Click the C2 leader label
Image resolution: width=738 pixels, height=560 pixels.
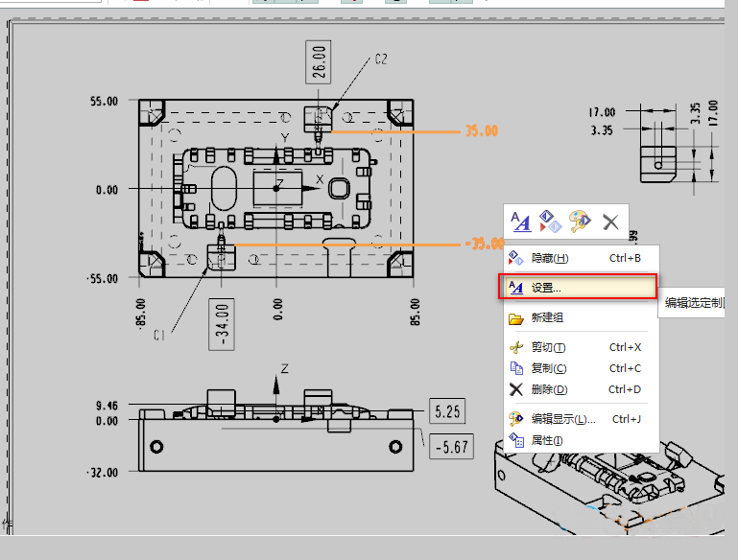(381, 59)
